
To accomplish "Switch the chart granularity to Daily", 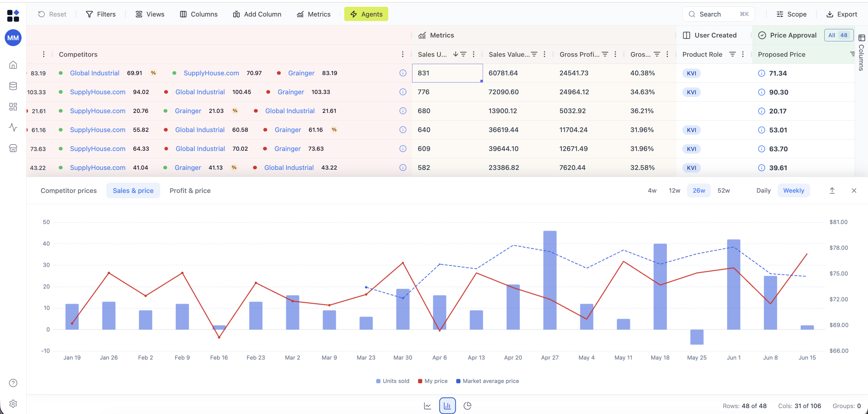I will click(763, 191).
